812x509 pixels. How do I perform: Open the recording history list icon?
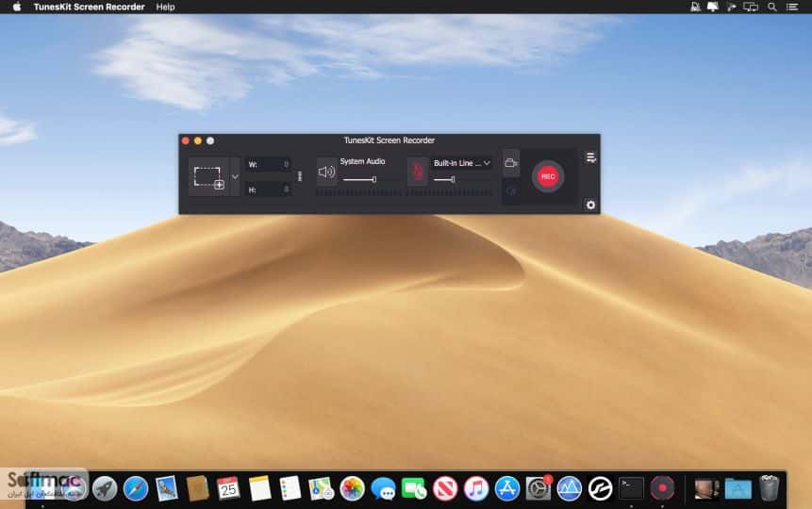pos(590,157)
